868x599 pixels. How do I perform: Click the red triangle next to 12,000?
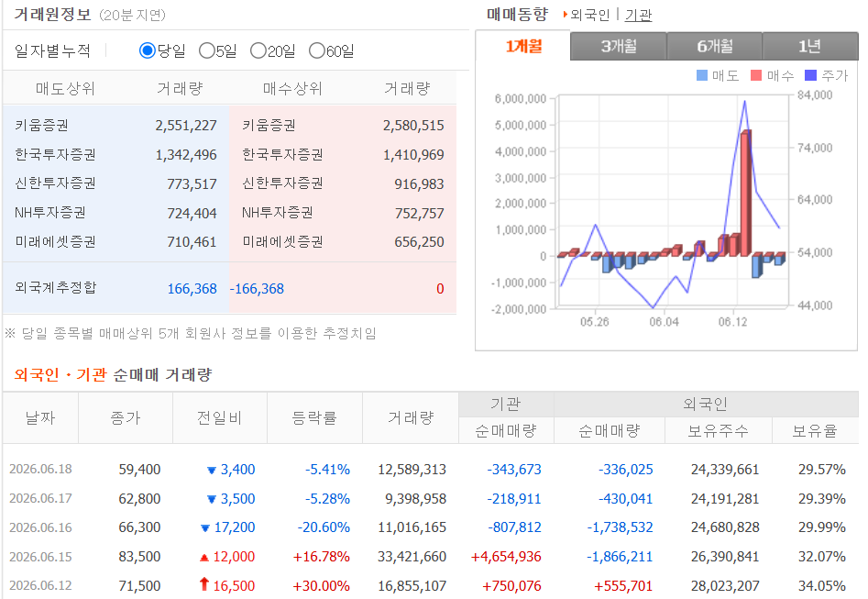(x=204, y=558)
